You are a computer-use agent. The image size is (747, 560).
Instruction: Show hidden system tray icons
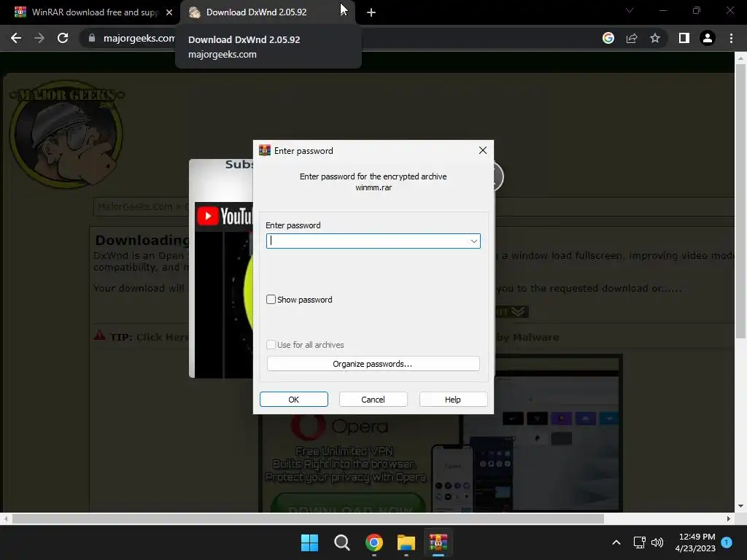point(616,542)
